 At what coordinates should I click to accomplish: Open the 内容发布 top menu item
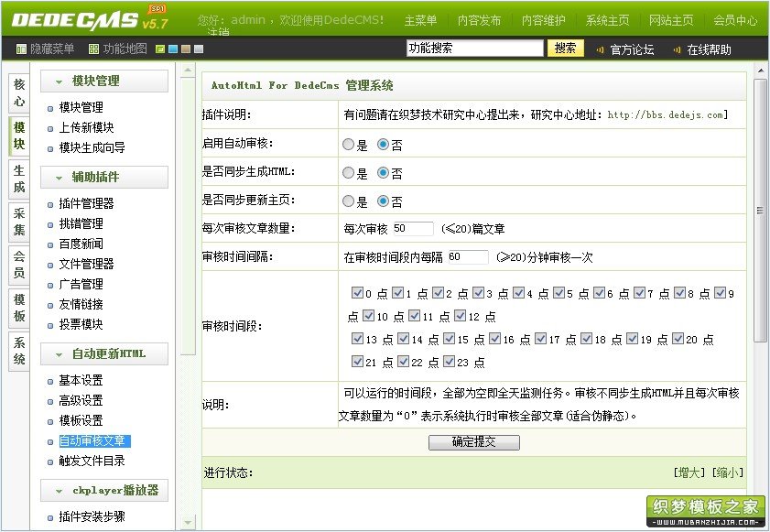pyautogui.click(x=479, y=20)
